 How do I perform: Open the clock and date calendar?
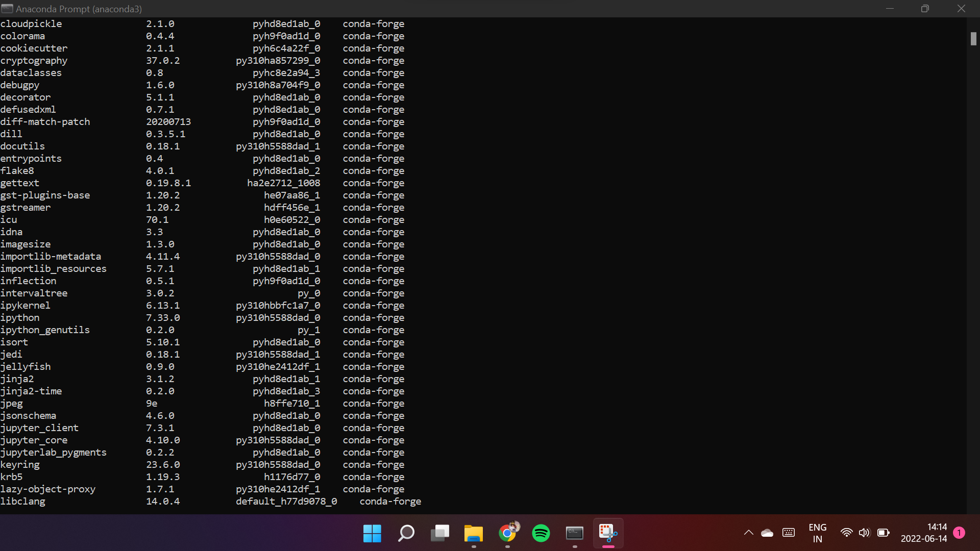pos(923,533)
